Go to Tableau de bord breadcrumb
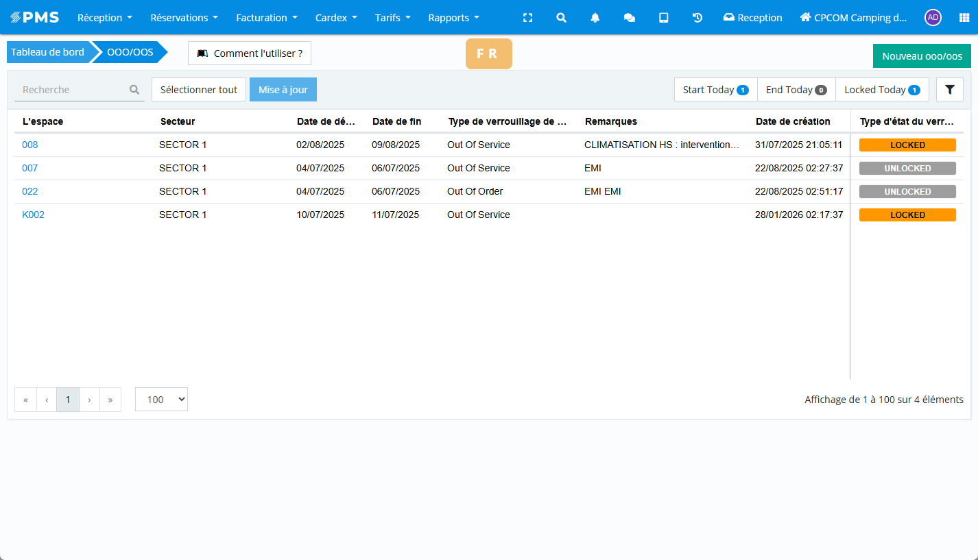Viewport: 978px width, 560px height. point(47,52)
